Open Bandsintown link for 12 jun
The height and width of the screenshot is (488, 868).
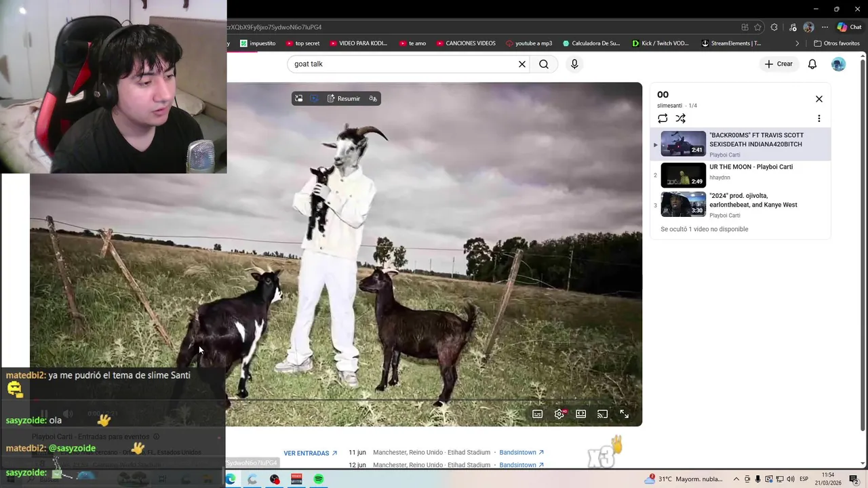[521, 465]
